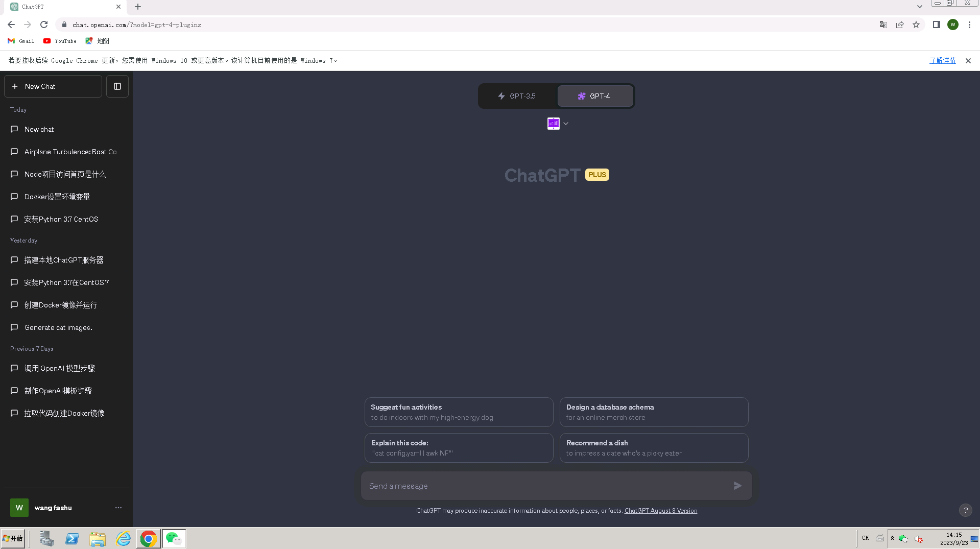Collapse the sidebar using the panel icon
The height and width of the screenshot is (549, 980).
click(117, 86)
